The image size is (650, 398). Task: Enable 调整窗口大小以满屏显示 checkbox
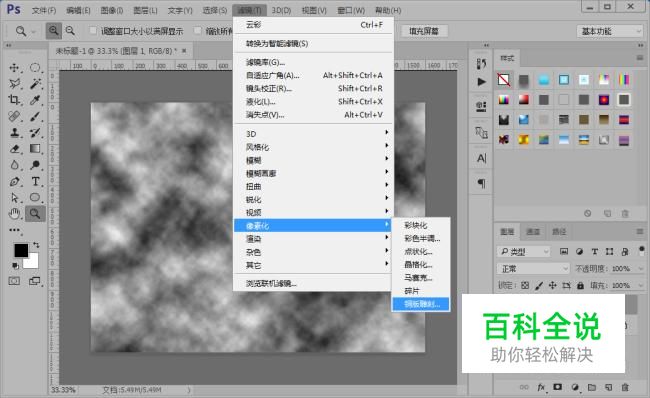click(x=93, y=31)
